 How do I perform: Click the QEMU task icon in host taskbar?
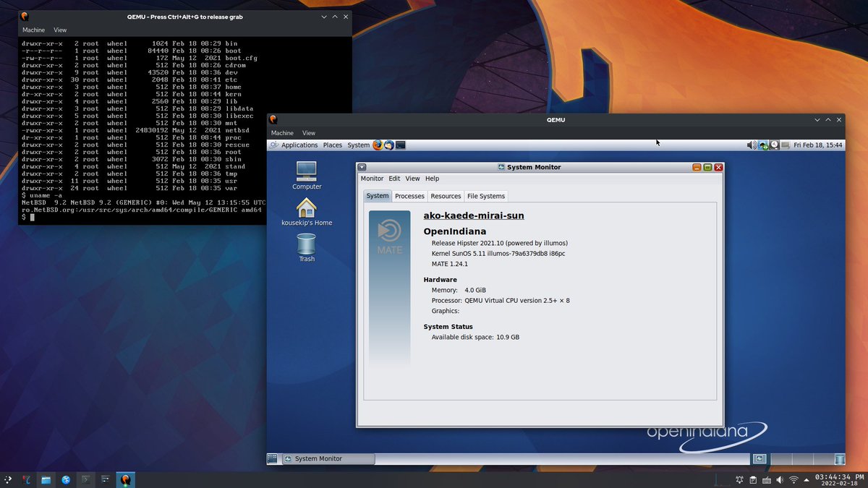click(x=125, y=479)
